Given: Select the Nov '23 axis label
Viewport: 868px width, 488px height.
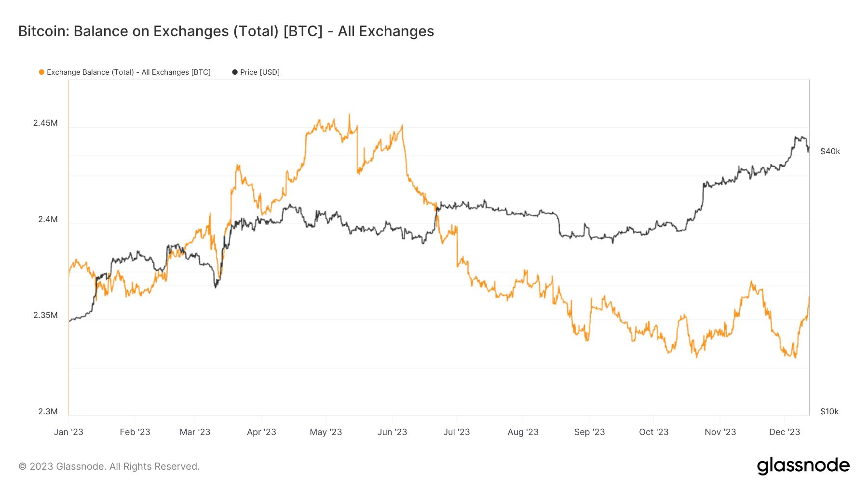Looking at the screenshot, I should (720, 432).
